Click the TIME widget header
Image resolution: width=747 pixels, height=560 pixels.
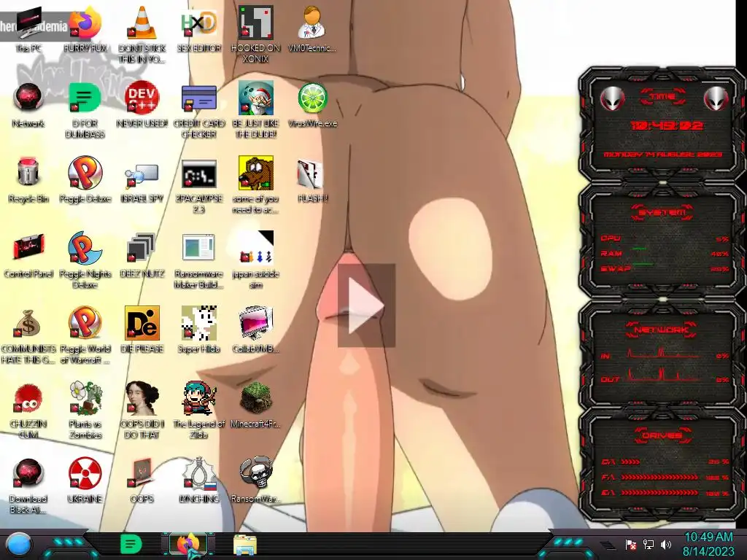[662, 96]
